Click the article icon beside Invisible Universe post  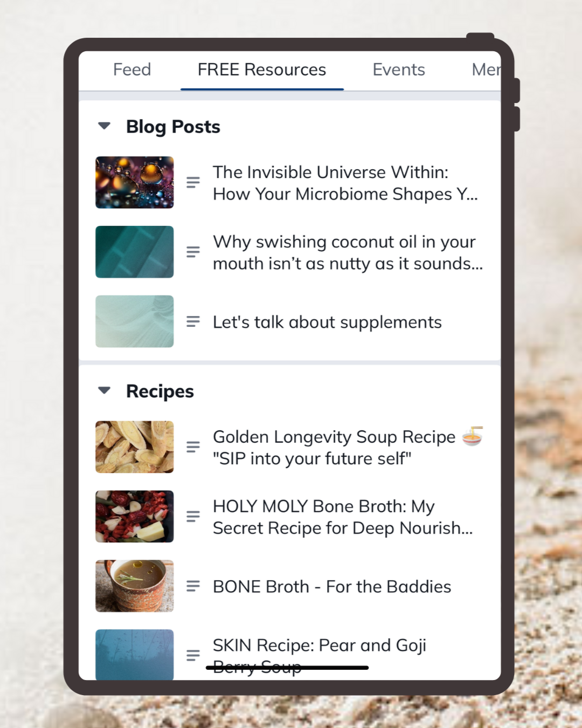click(193, 182)
